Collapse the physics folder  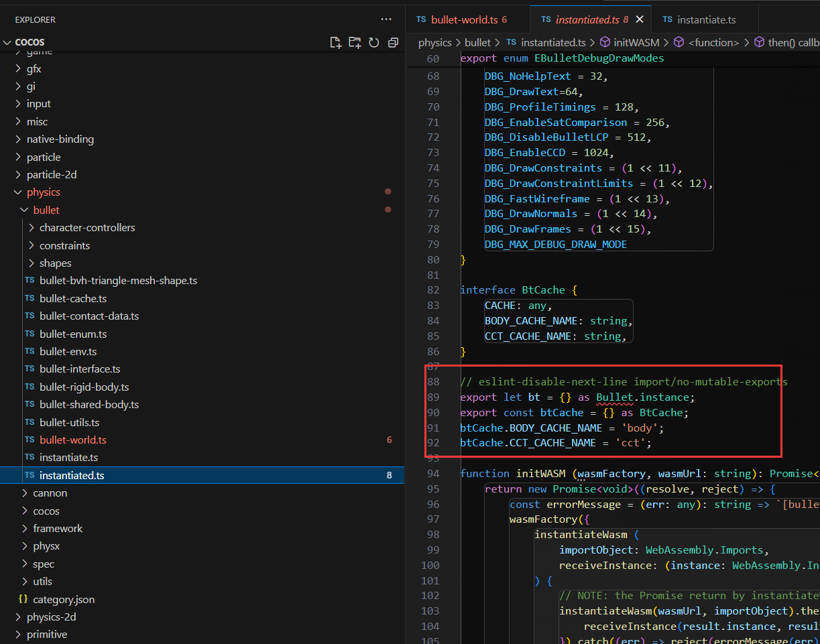coord(44,192)
